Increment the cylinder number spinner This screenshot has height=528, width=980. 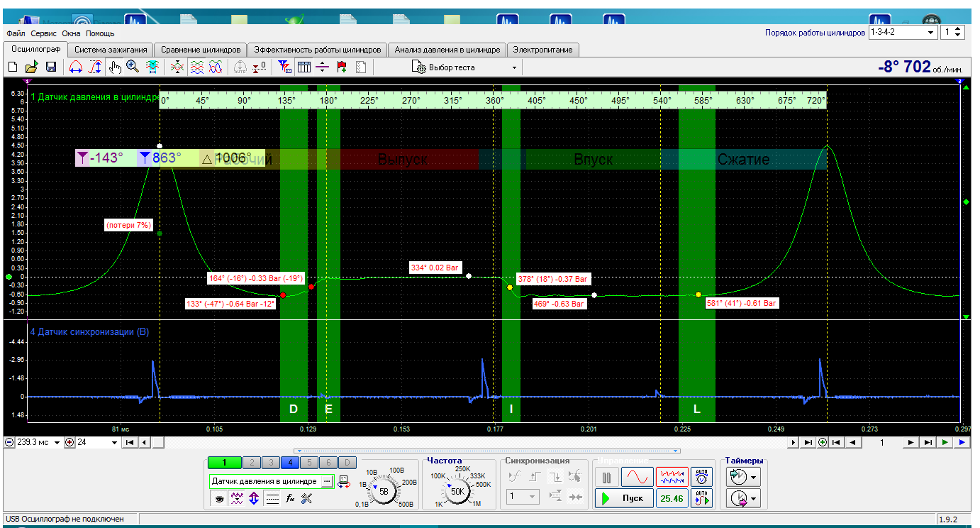(x=959, y=30)
